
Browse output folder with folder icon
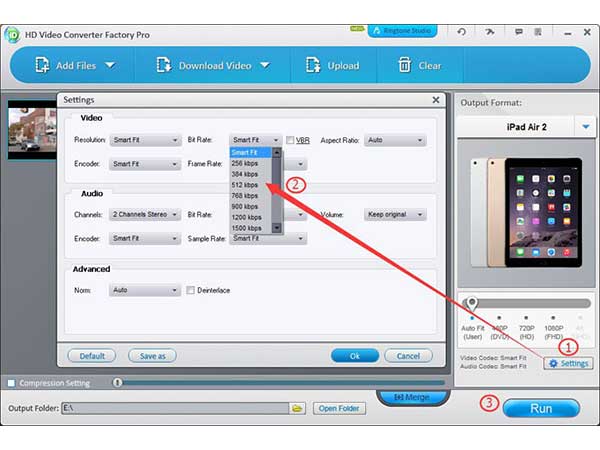[x=297, y=408]
